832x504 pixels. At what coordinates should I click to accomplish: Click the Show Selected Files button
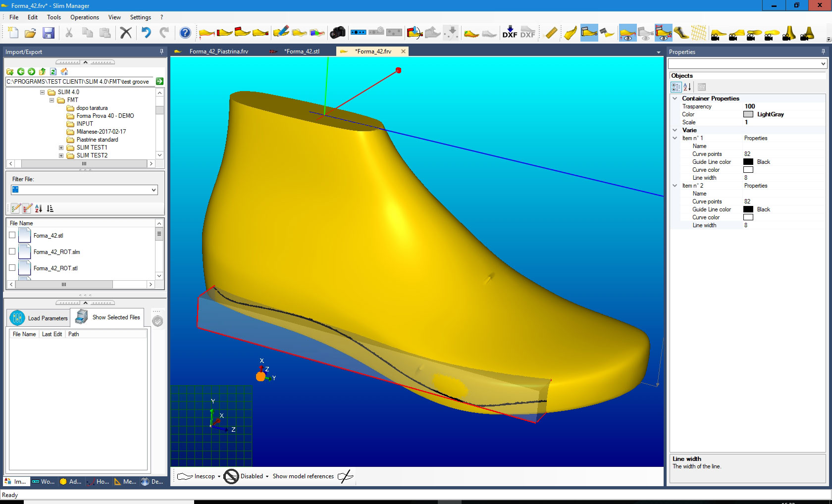pyautogui.click(x=108, y=317)
